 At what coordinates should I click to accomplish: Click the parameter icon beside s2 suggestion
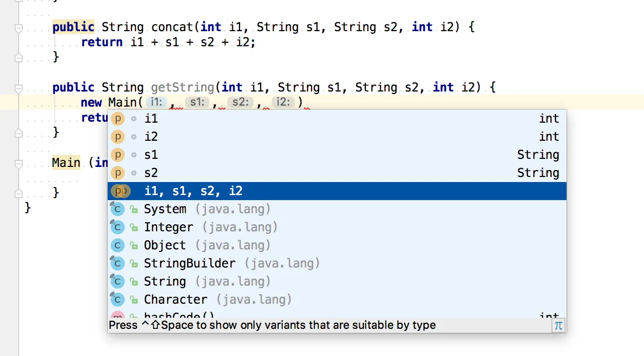(117, 173)
